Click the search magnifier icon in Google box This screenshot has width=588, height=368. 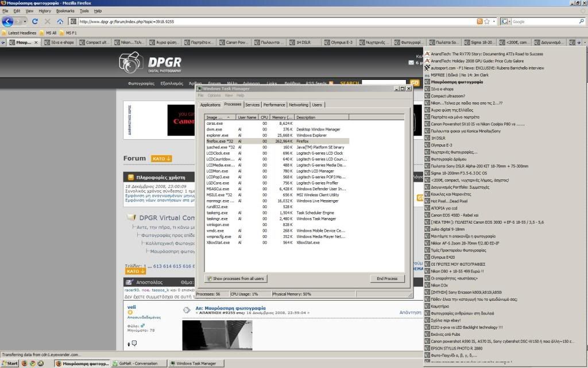(581, 21)
